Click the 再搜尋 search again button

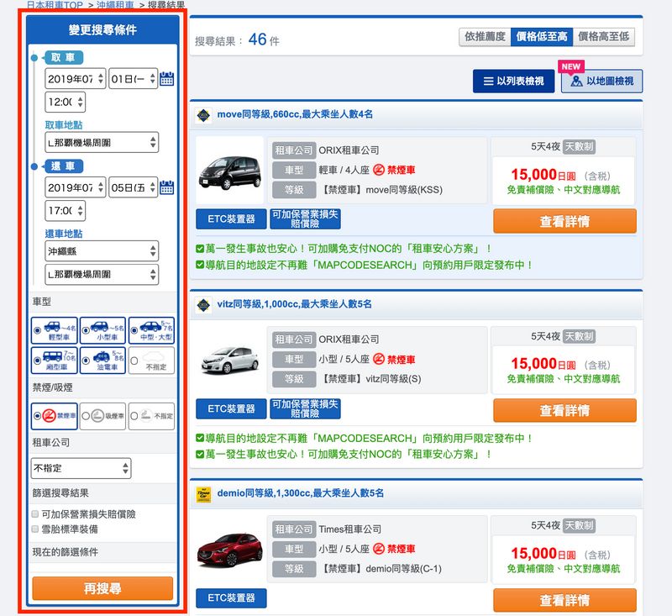click(x=102, y=588)
